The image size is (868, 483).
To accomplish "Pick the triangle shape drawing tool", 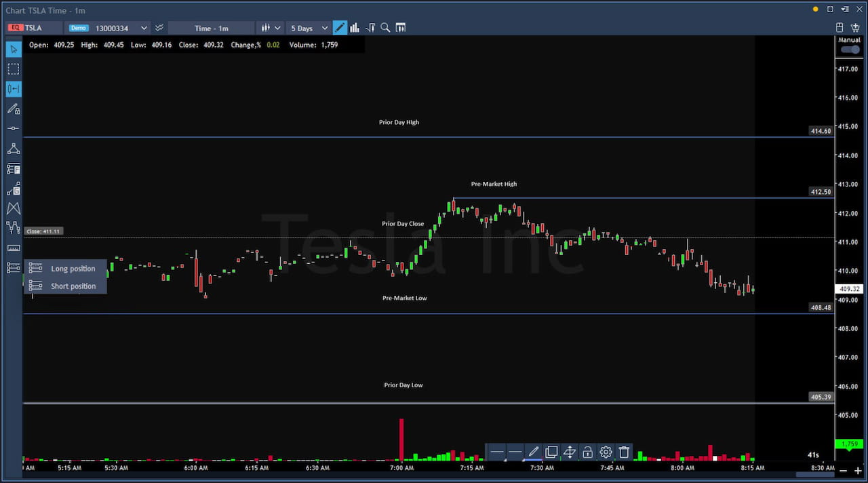I will (14, 149).
